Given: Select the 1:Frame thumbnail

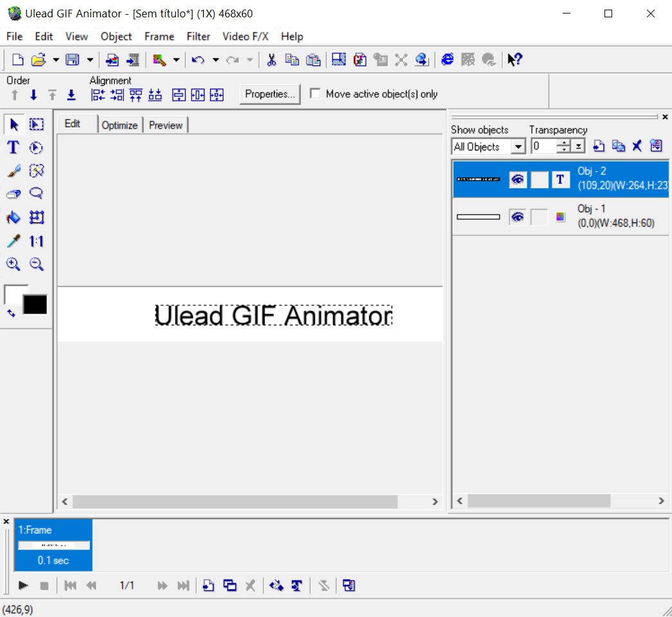Looking at the screenshot, I should 53,545.
